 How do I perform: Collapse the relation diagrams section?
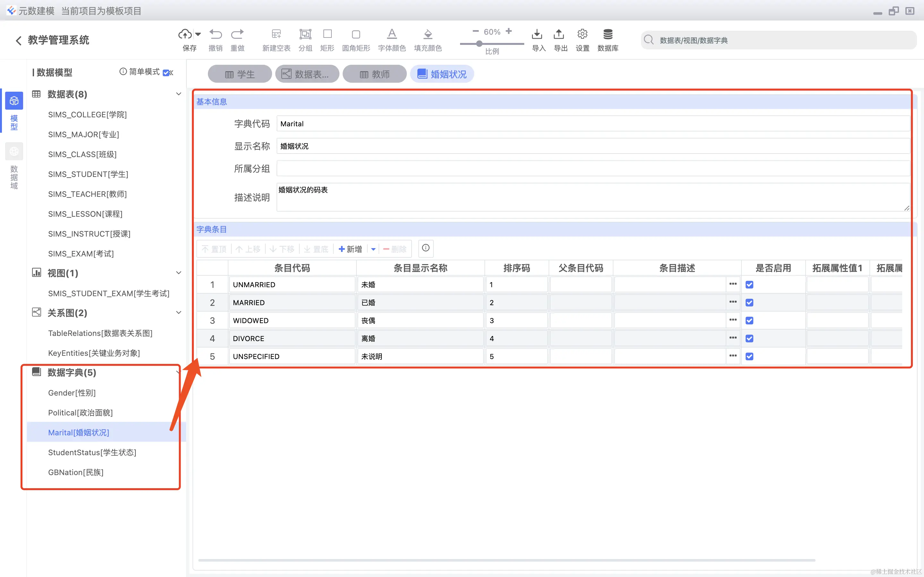[x=178, y=313]
